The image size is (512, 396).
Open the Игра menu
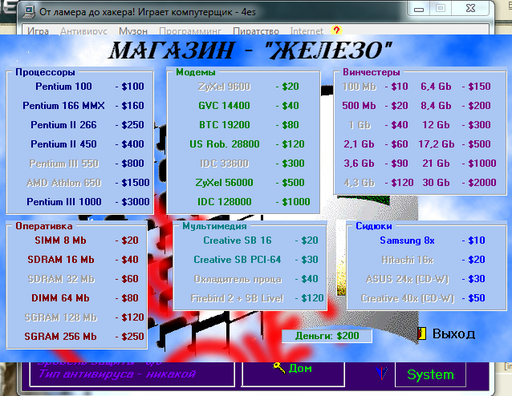[x=38, y=31]
